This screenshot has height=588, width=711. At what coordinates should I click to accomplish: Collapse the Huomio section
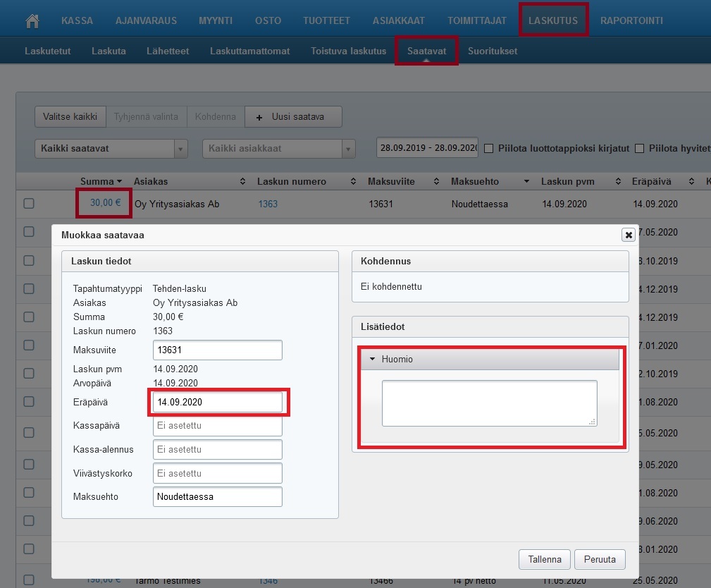(x=373, y=359)
